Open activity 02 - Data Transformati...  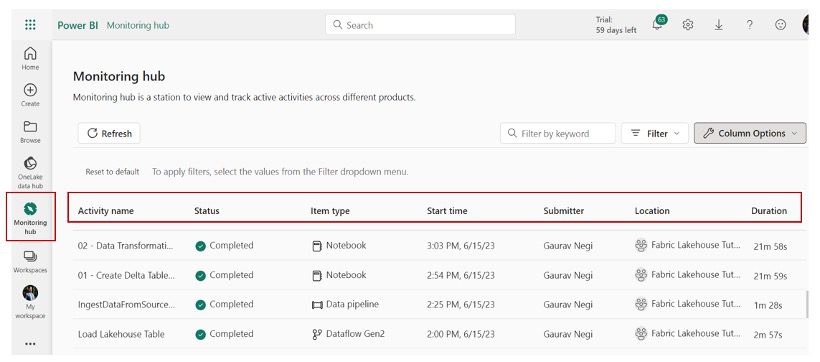tap(126, 245)
